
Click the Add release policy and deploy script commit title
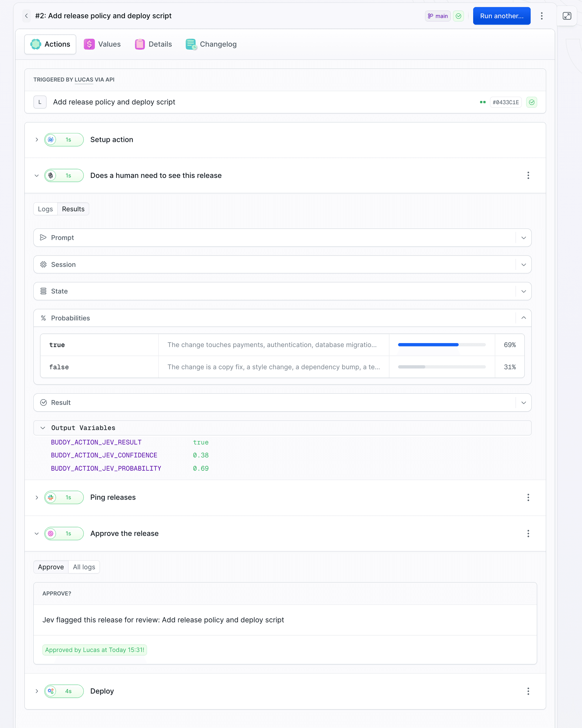pos(114,102)
